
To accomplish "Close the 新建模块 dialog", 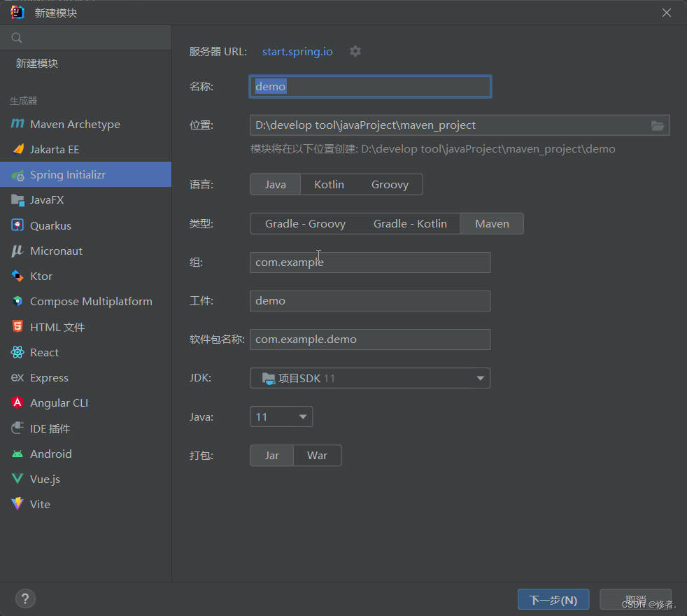I will coord(667,13).
